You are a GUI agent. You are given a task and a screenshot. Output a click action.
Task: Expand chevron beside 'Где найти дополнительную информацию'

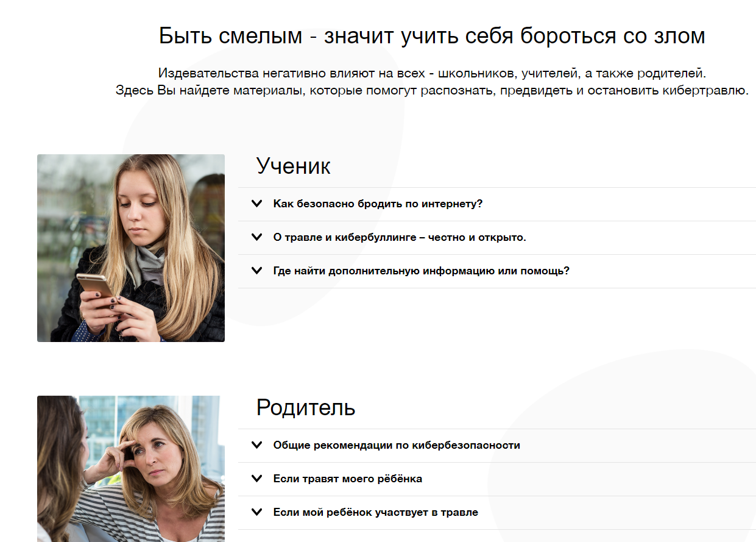point(256,271)
